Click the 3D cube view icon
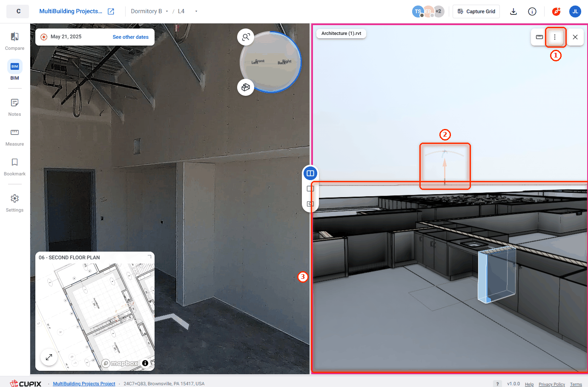 [246, 87]
